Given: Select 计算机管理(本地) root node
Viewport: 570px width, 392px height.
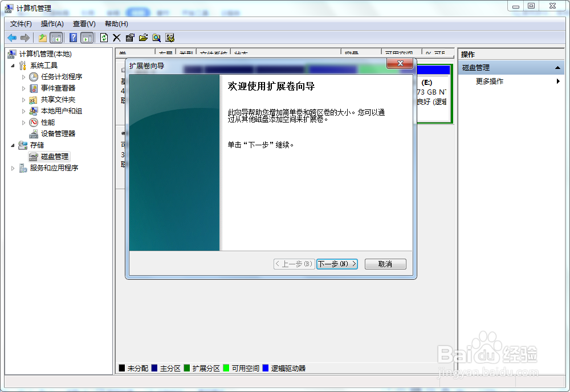Looking at the screenshot, I should pos(46,54).
